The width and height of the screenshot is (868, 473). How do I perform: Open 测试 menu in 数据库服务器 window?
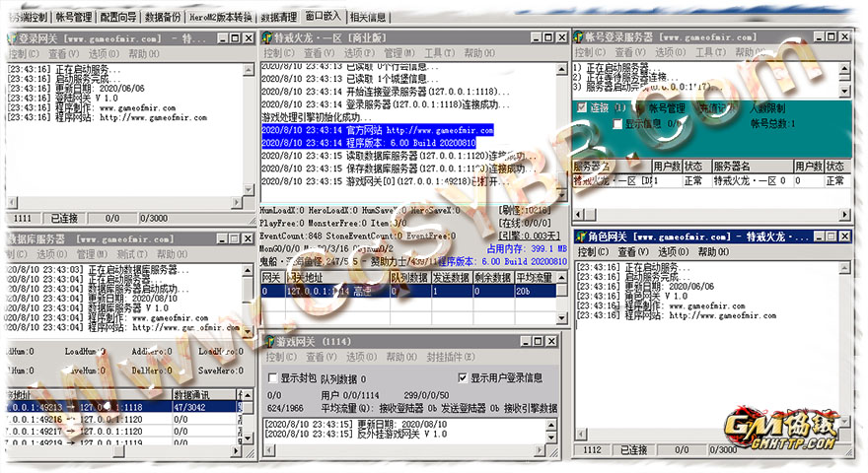[131, 254]
